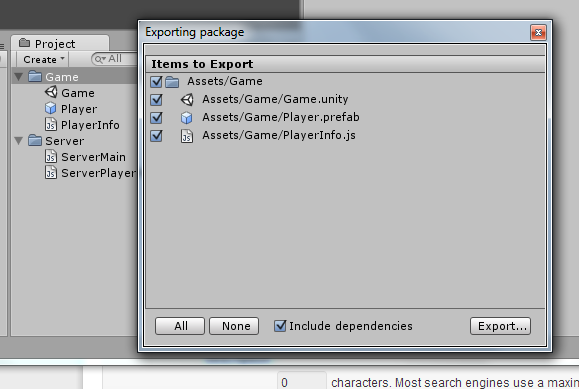
Task: Click the PlayerInfo script icon in Project
Action: tap(51, 124)
